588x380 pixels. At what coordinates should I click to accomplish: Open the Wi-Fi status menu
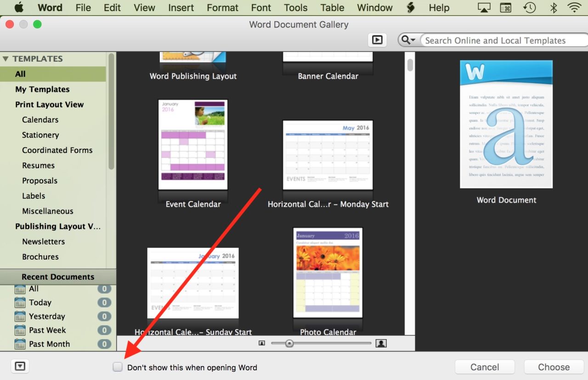pos(574,7)
